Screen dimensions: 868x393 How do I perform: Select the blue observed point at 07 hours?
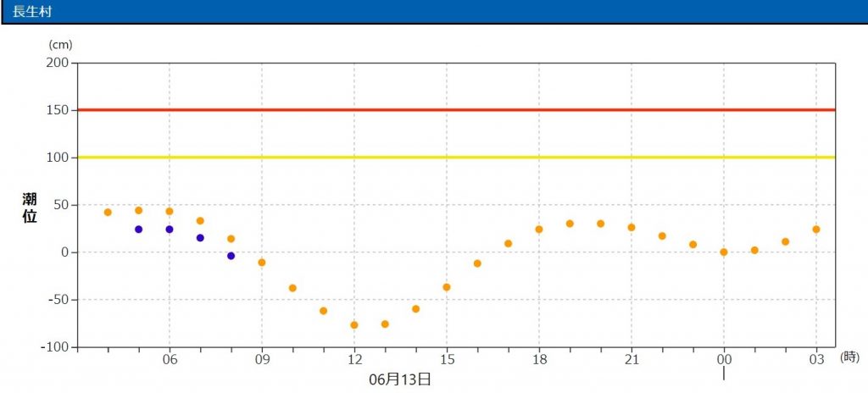tap(200, 237)
